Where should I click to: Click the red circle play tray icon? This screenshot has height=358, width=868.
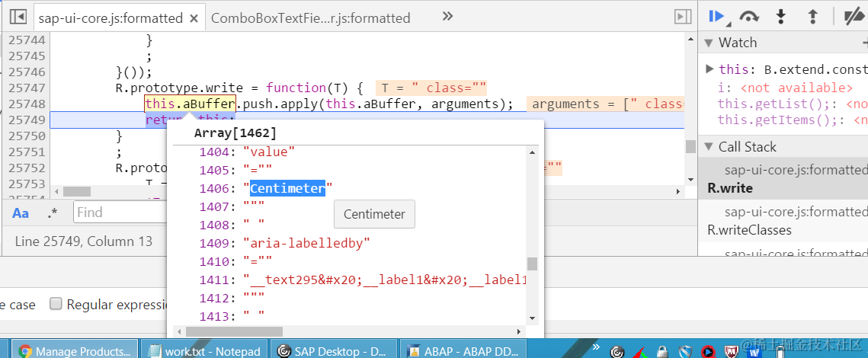(707, 351)
